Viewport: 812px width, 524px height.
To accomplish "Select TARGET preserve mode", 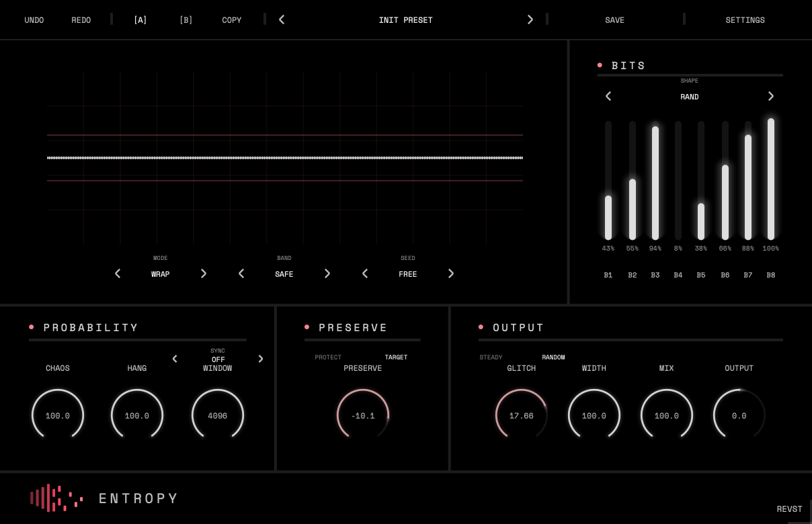I will 396,357.
